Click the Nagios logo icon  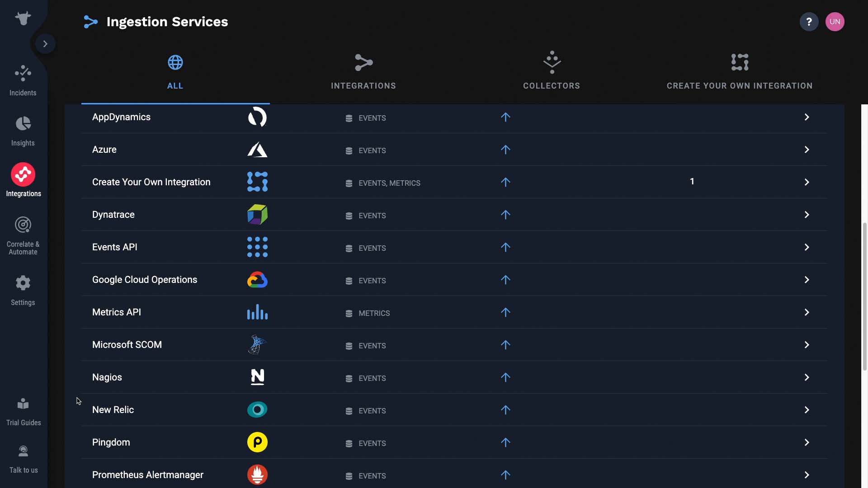257,377
